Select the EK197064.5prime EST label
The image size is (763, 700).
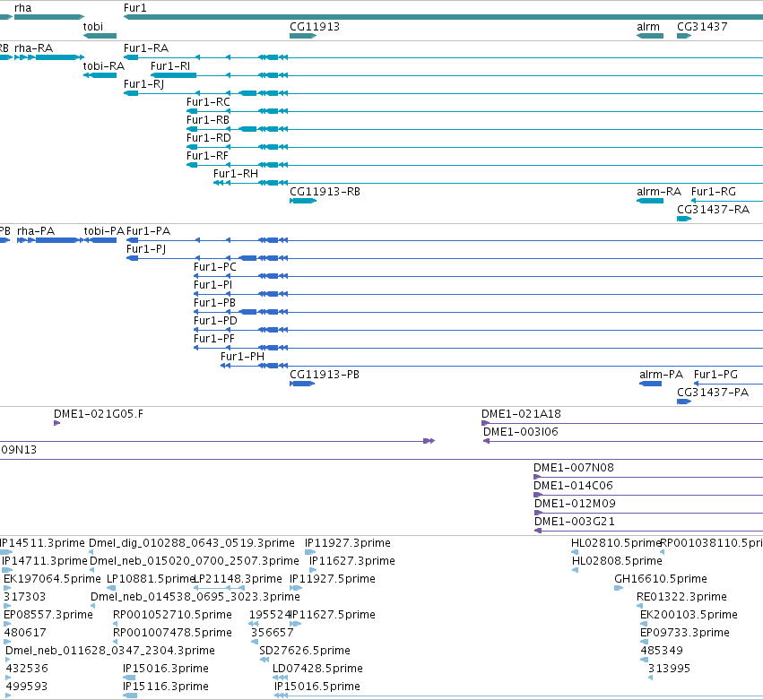52,579
